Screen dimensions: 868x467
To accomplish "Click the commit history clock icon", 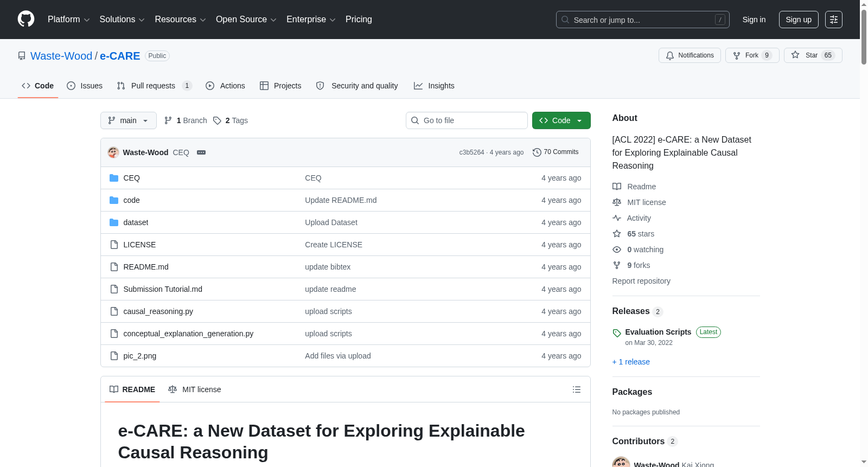I will pyautogui.click(x=537, y=152).
